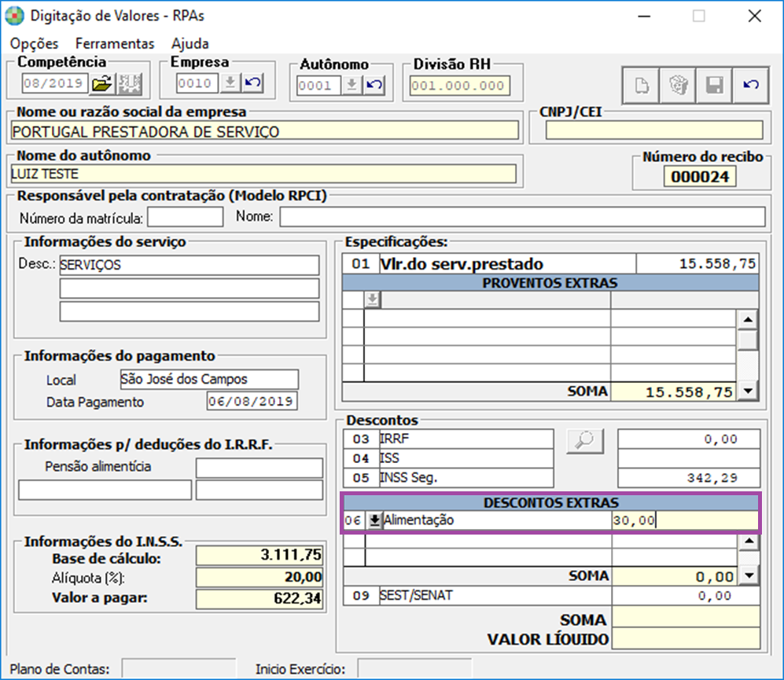784x680 pixels.
Task: Click the VALOR LÍQUIDO field
Action: [686, 639]
